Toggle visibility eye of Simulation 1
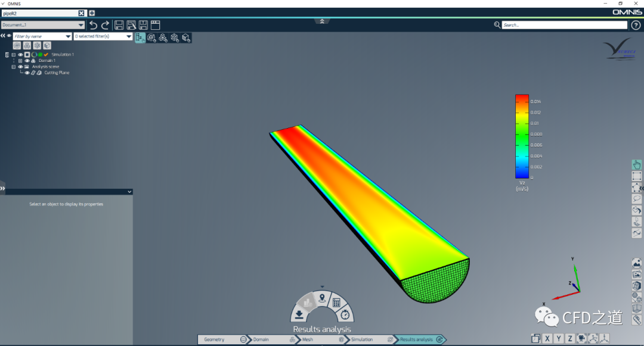 pos(20,55)
